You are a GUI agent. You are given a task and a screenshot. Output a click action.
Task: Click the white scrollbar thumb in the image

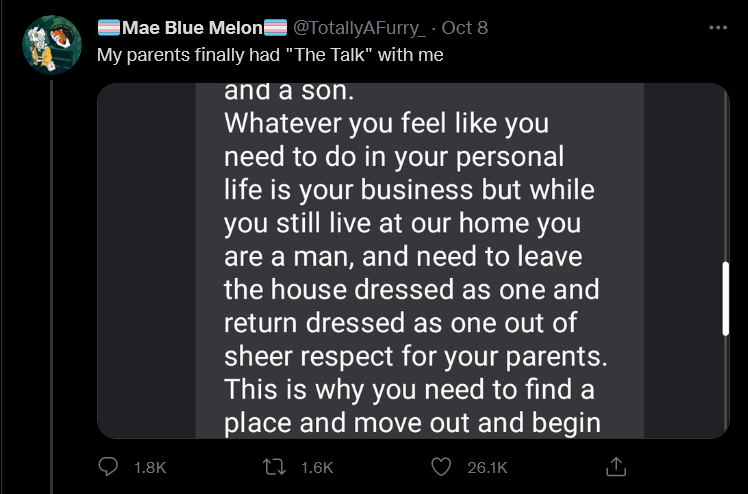[726, 298]
